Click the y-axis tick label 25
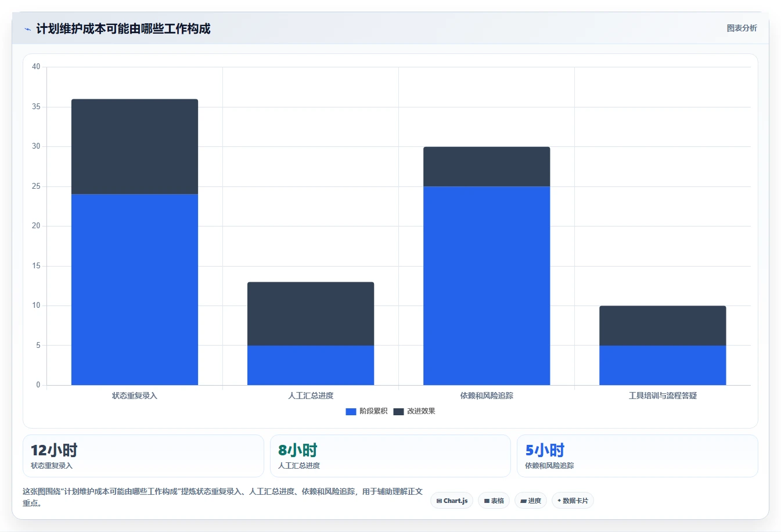781x532 pixels. click(36, 186)
